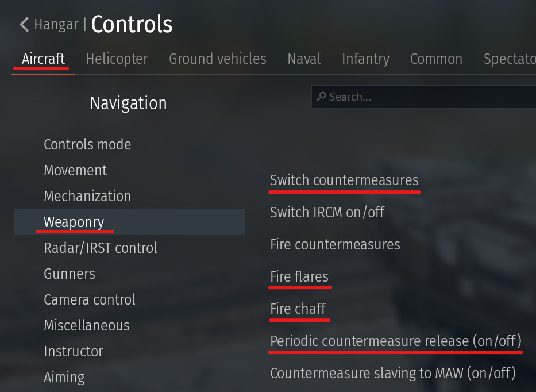536x392 pixels.
Task: Type in the Search field
Action: pyautogui.click(x=425, y=97)
